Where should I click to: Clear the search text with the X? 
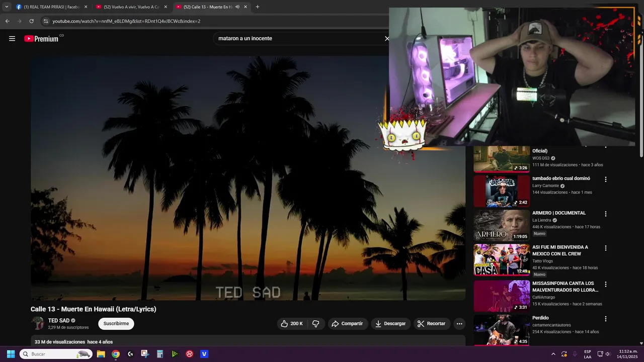pyautogui.click(x=387, y=38)
